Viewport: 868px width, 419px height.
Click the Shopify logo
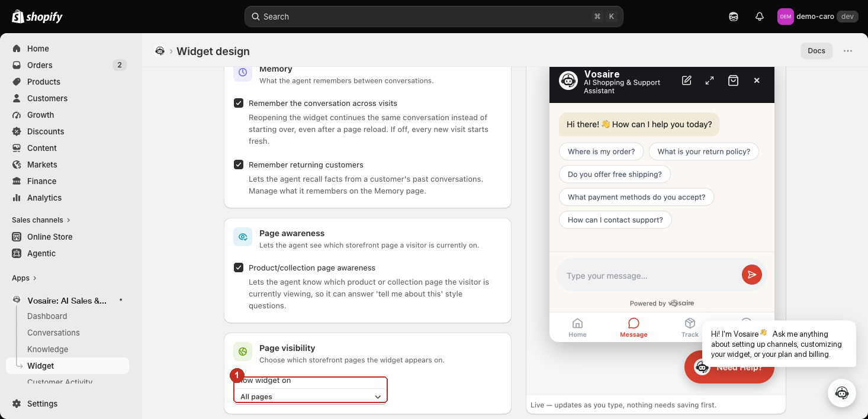coord(37,17)
